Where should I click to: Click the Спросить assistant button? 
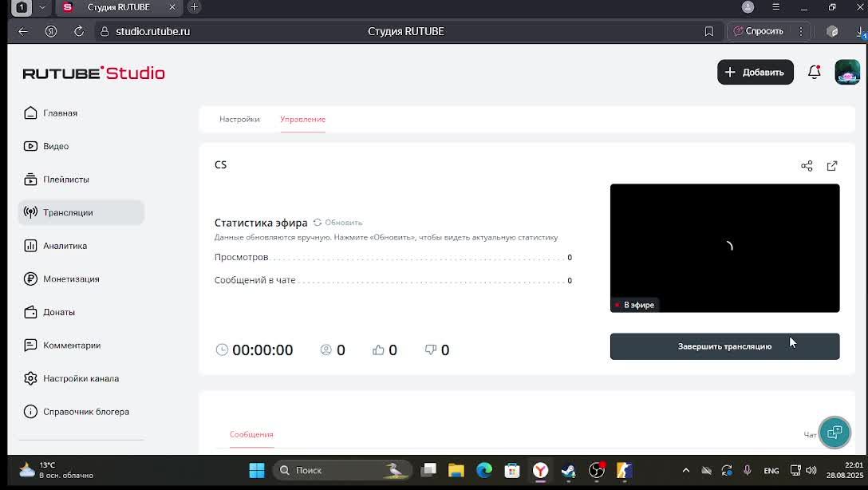pos(758,32)
